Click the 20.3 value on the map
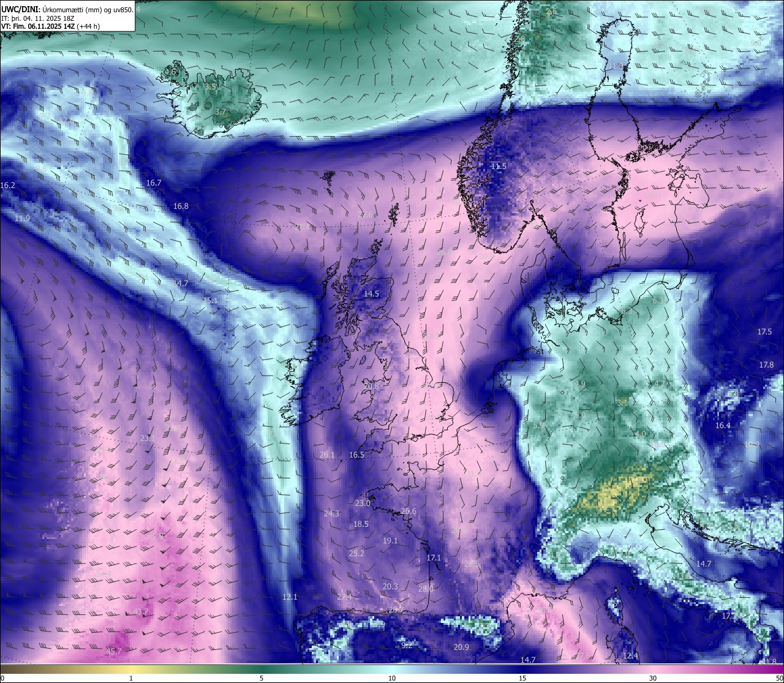This screenshot has width=784, height=683. point(390,587)
